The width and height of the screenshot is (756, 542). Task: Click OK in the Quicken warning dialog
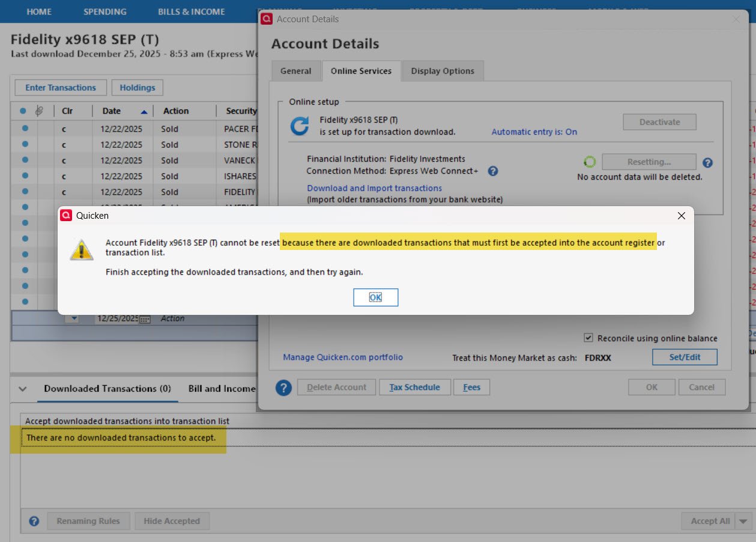click(x=375, y=297)
